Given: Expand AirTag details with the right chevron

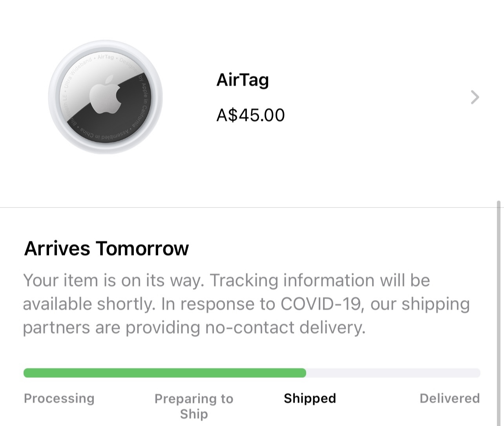Looking at the screenshot, I should click(475, 97).
